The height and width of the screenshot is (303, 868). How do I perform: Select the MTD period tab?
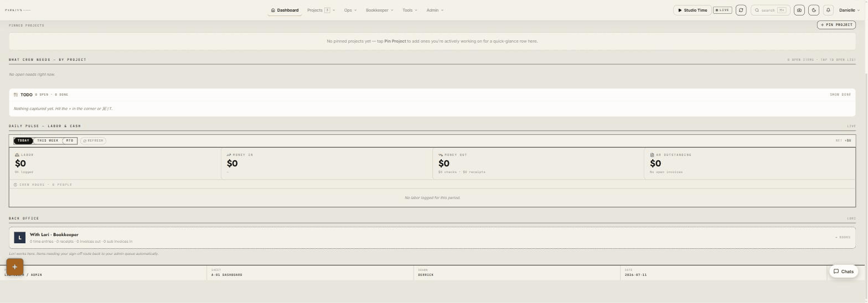tap(70, 140)
